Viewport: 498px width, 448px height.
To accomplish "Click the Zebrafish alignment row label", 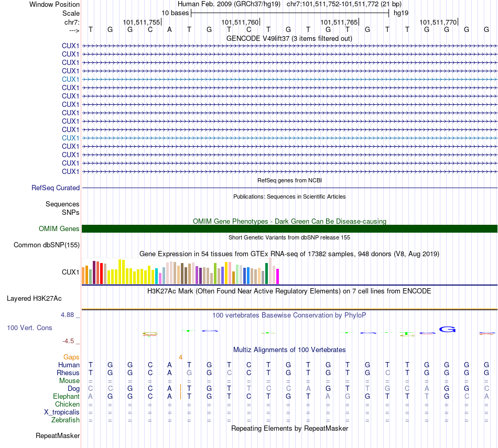I will click(x=66, y=420).
